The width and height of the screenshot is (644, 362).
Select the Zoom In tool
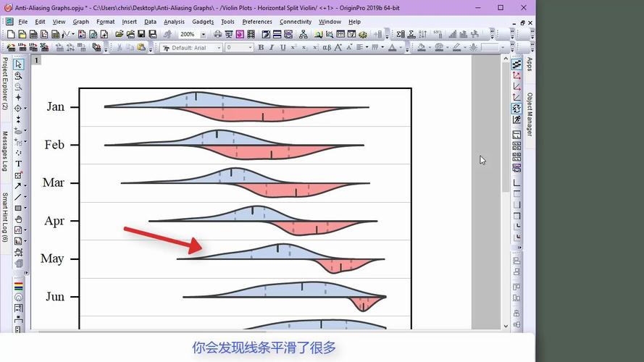(18, 75)
